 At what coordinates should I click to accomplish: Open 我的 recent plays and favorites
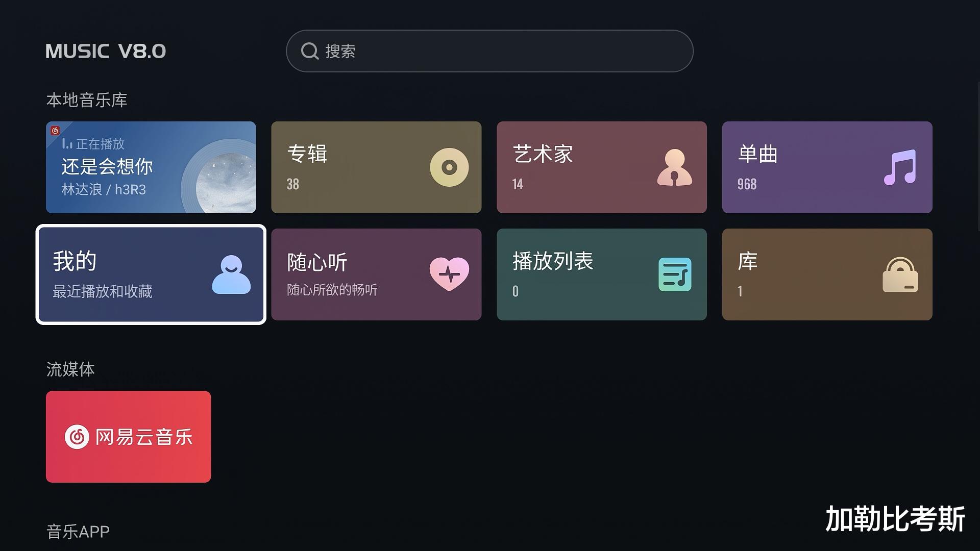(151, 274)
